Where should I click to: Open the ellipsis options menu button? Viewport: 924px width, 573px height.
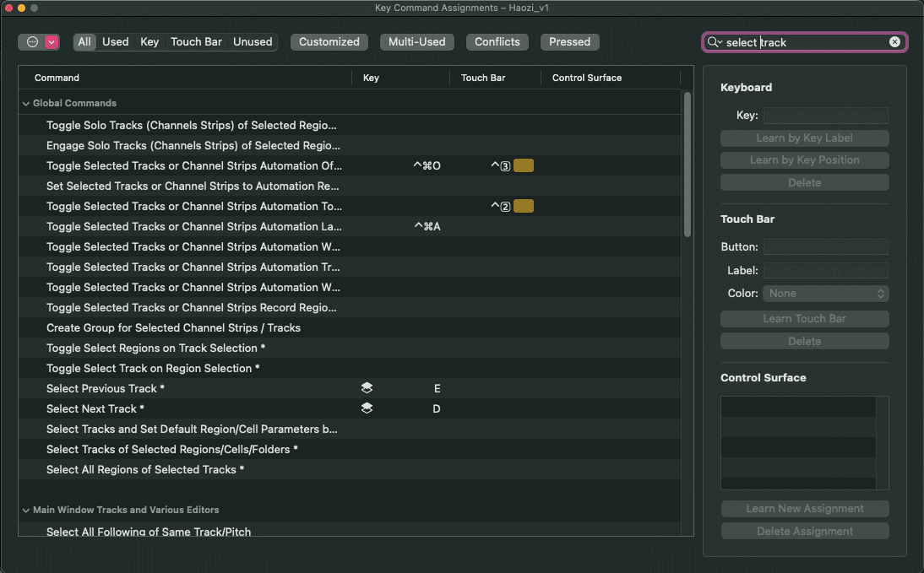pyautogui.click(x=32, y=42)
